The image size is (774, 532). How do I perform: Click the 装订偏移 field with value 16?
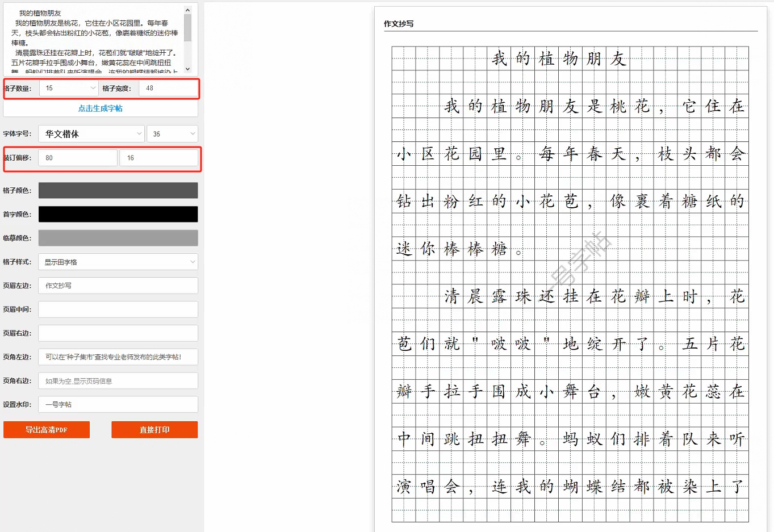pos(159,158)
